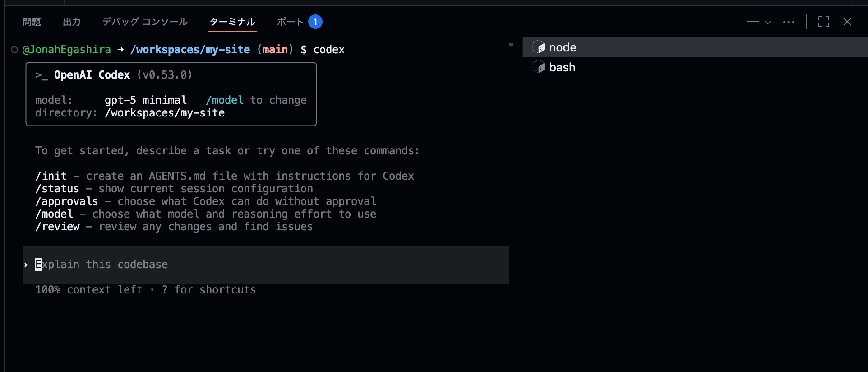Click the node terminal icon
Screen dimensions: 868x372
pos(539,47)
